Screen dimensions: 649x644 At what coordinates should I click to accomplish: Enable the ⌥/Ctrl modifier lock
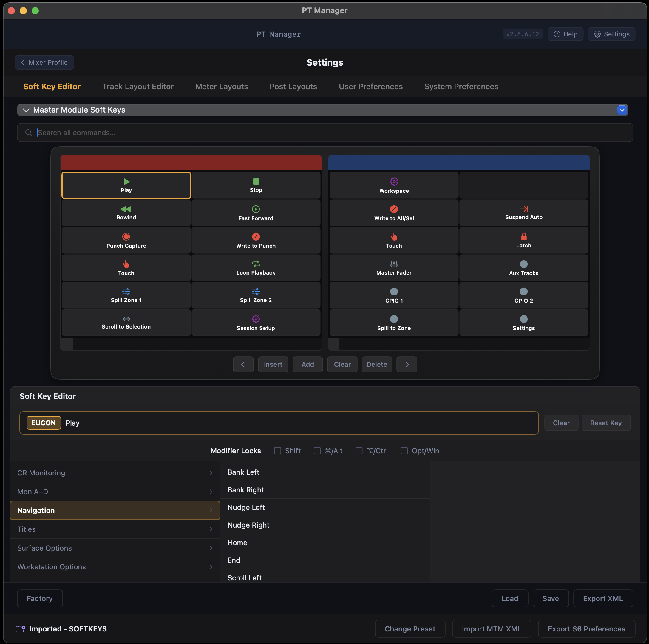coord(359,451)
